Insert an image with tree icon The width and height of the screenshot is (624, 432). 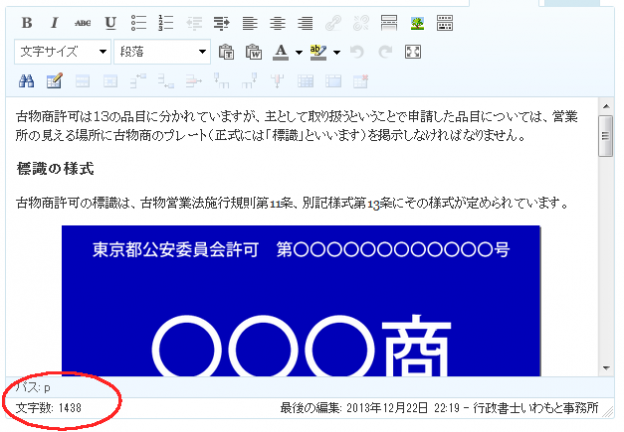coord(417,23)
